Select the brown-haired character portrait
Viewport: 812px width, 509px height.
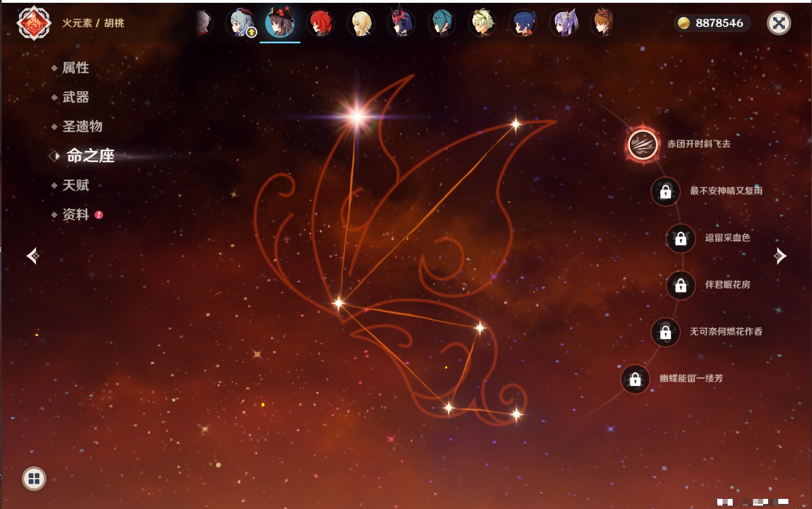pyautogui.click(x=603, y=23)
